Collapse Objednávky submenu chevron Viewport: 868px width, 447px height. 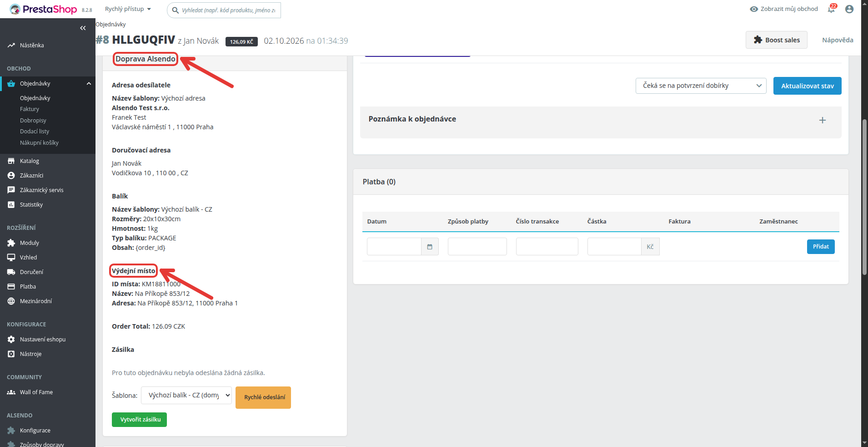tap(89, 84)
